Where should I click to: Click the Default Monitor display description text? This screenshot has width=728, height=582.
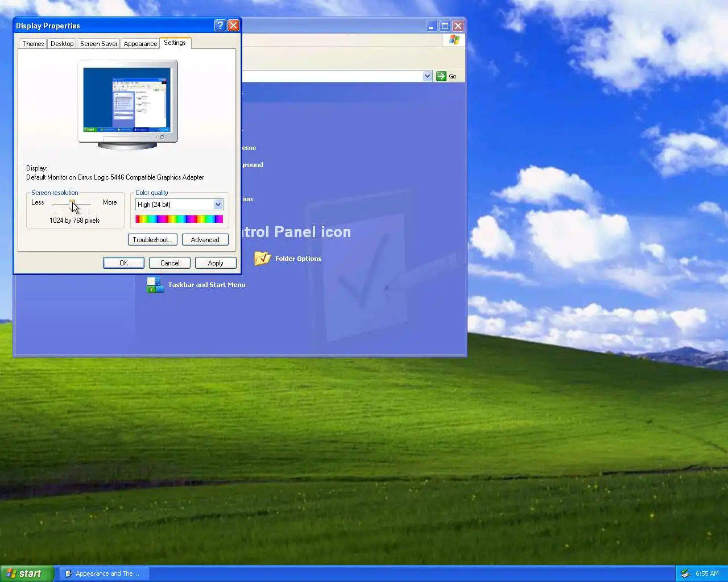tap(115, 177)
